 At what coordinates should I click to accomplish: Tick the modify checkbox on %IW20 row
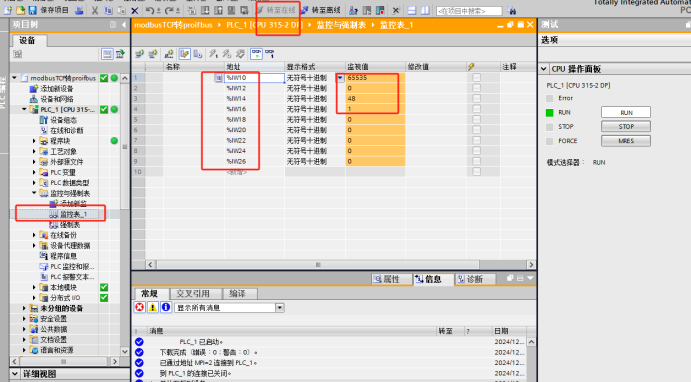coord(476,130)
